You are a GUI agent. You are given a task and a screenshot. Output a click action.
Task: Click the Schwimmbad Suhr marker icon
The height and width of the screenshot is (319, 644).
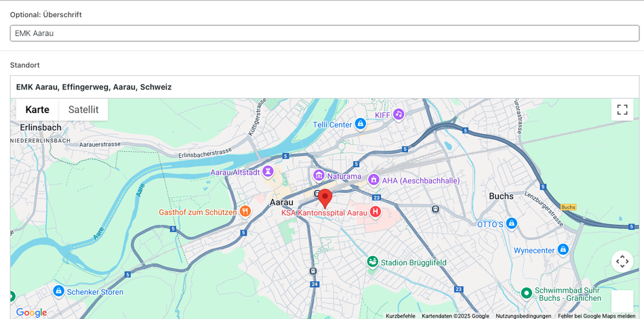(x=526, y=293)
